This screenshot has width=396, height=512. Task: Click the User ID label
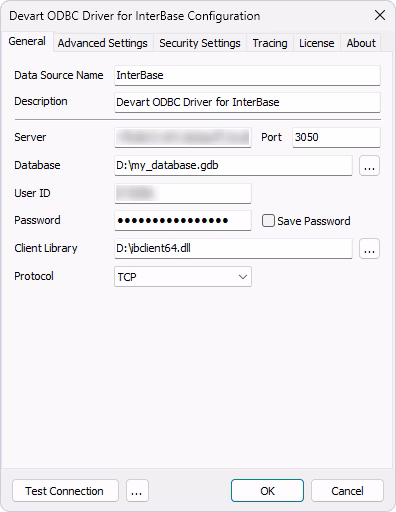tap(32, 193)
